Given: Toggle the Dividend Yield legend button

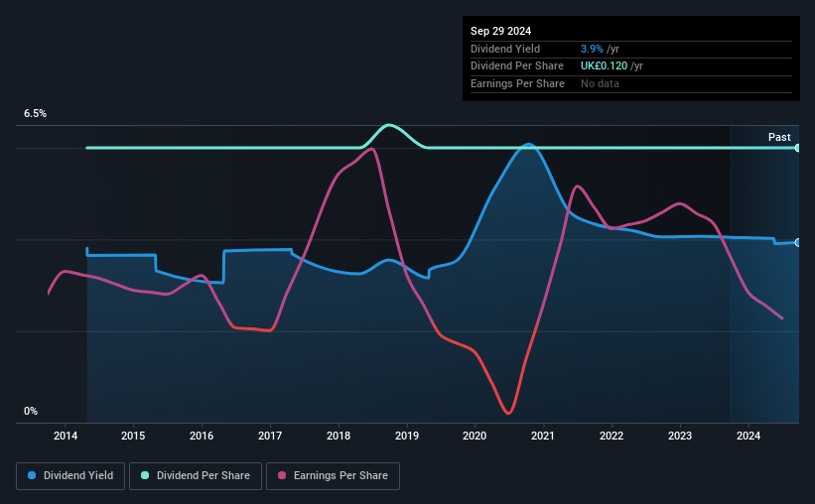Looking at the screenshot, I should 70,476.
